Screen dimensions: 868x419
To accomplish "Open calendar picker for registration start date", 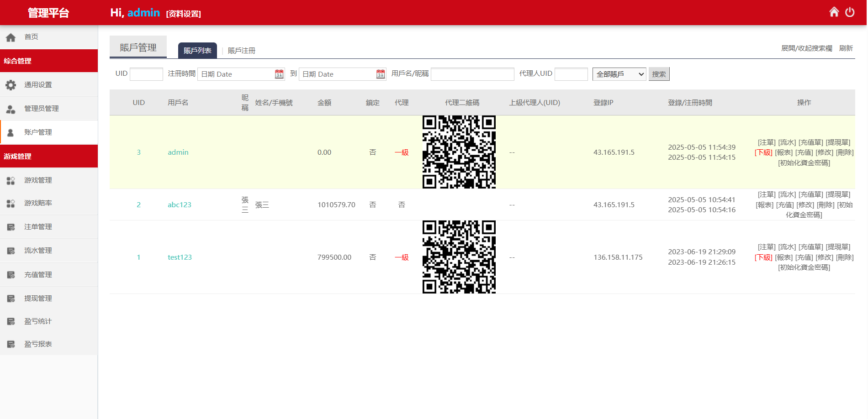I will (279, 74).
